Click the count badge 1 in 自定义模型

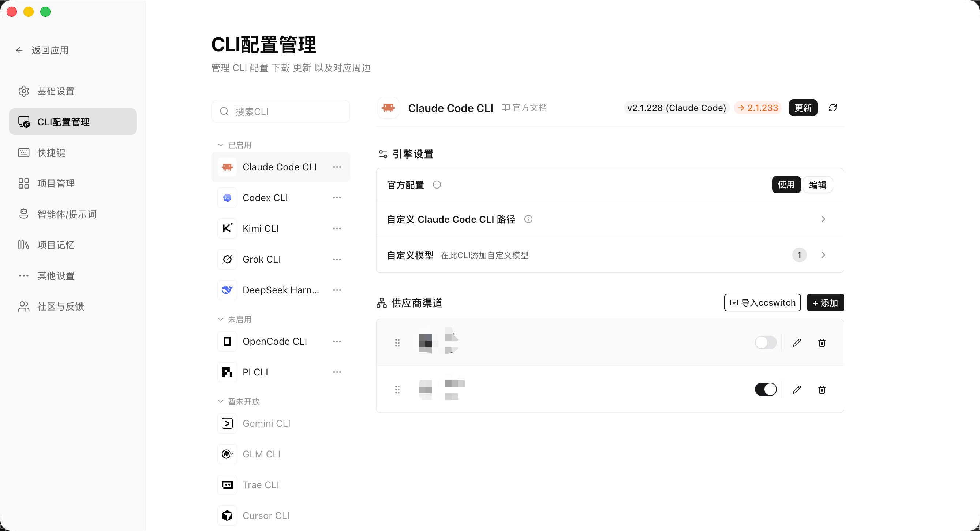(799, 255)
